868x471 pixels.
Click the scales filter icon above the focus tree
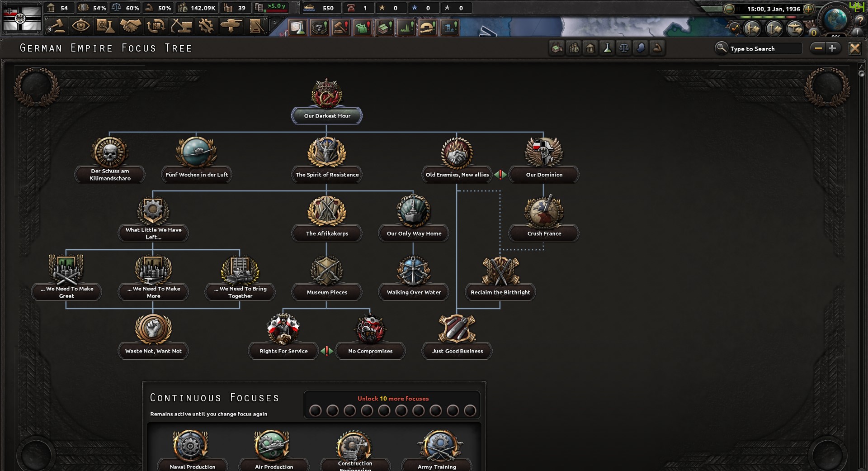pyautogui.click(x=624, y=48)
